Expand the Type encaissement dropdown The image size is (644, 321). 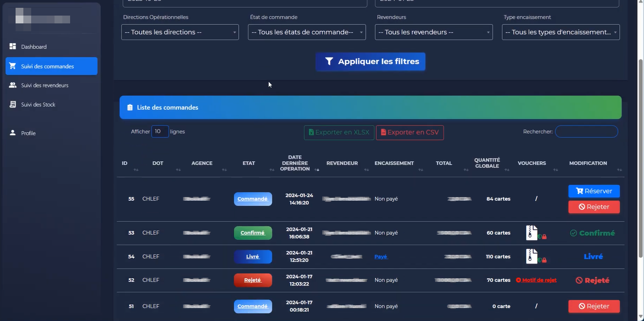click(x=561, y=32)
